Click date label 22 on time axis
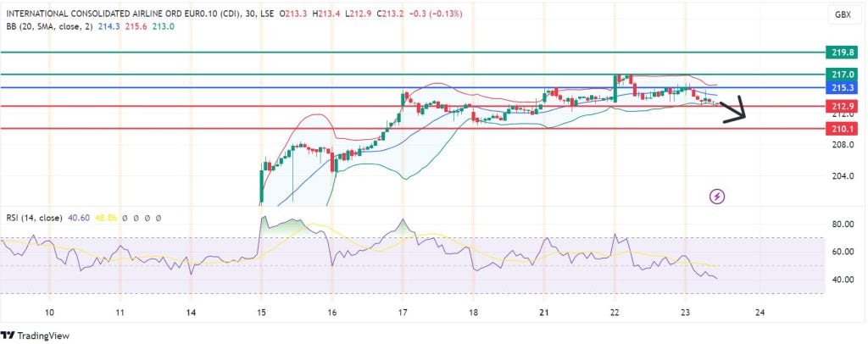The height and width of the screenshot is (344, 868). click(615, 313)
